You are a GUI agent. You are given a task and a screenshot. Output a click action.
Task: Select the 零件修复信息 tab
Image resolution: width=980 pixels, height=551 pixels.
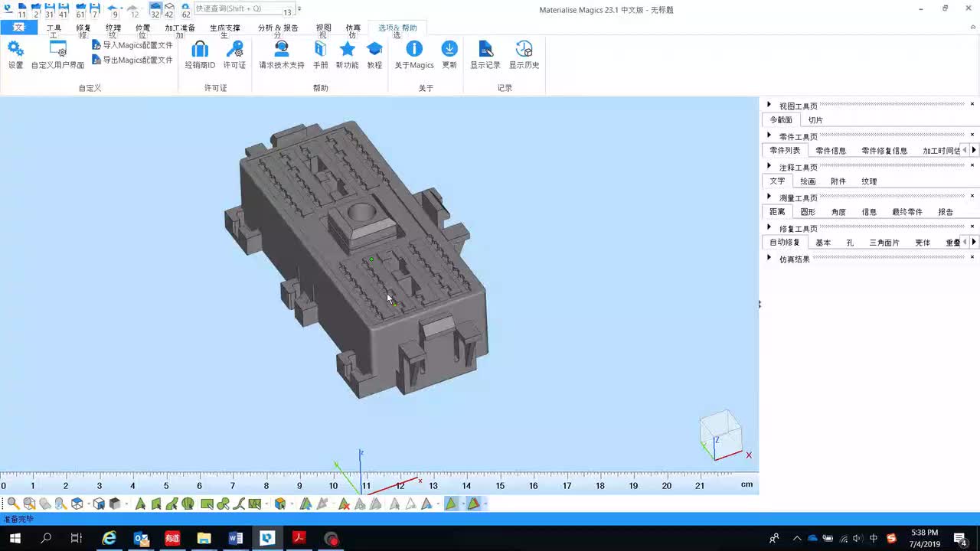[884, 151]
